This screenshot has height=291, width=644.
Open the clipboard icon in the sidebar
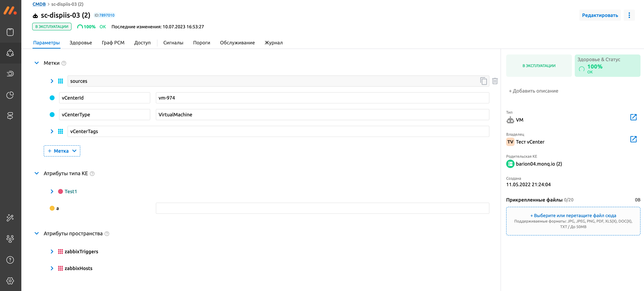(10, 32)
